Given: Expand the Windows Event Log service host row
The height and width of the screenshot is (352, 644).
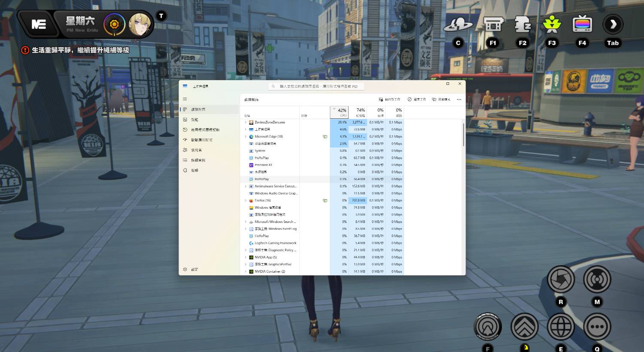Looking at the screenshot, I should 246,229.
